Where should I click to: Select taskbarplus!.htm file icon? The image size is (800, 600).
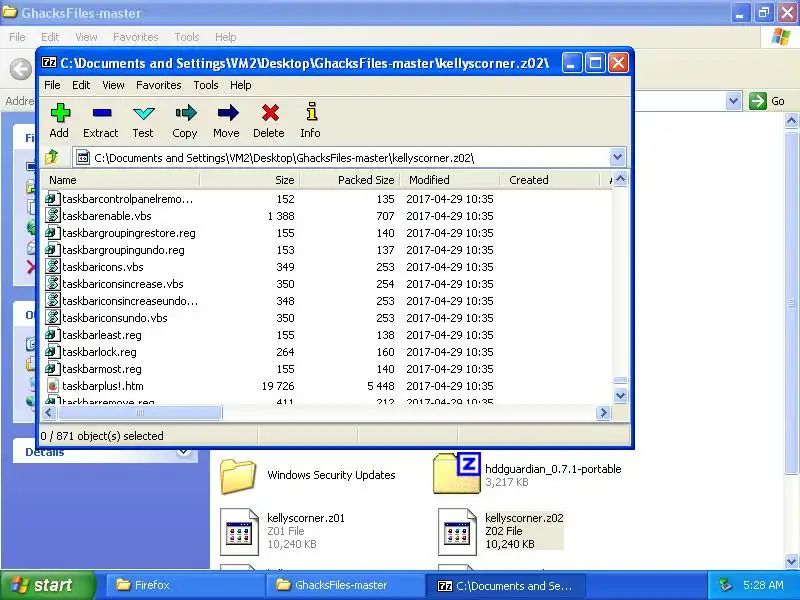pos(53,386)
